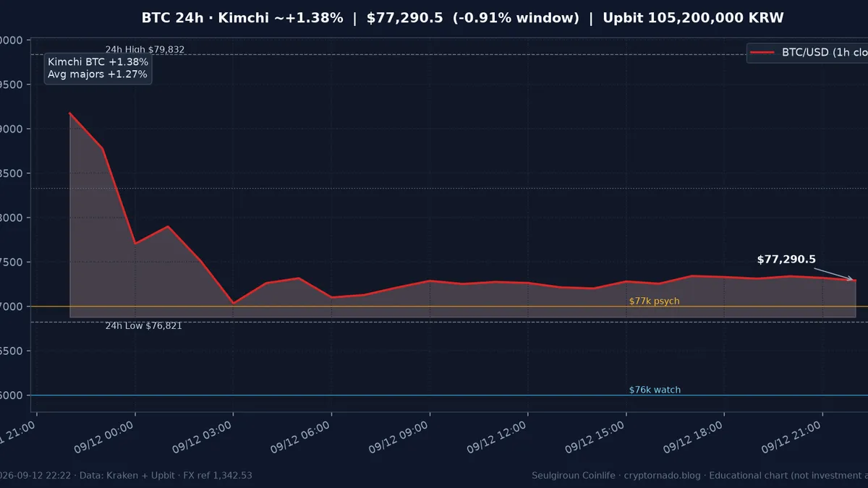Screen dimensions: 868x488
Task: Click the first peak point of the price line
Action: 69,113
